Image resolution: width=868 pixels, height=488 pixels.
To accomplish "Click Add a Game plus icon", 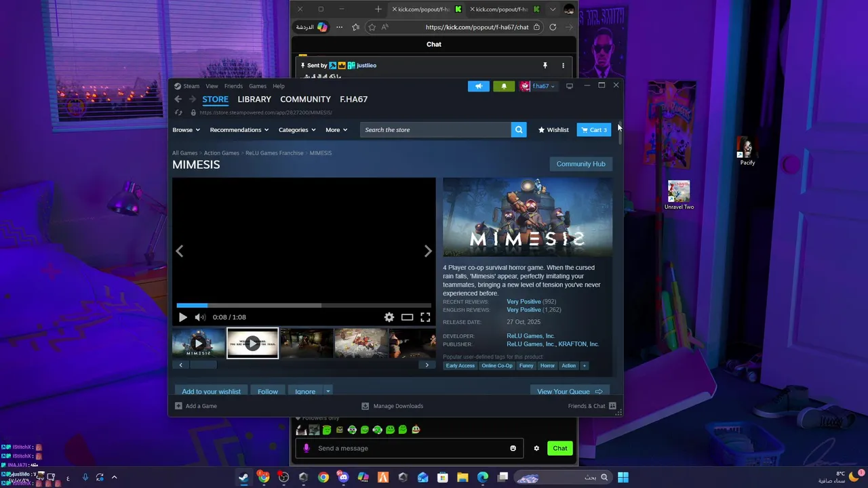I will (178, 406).
